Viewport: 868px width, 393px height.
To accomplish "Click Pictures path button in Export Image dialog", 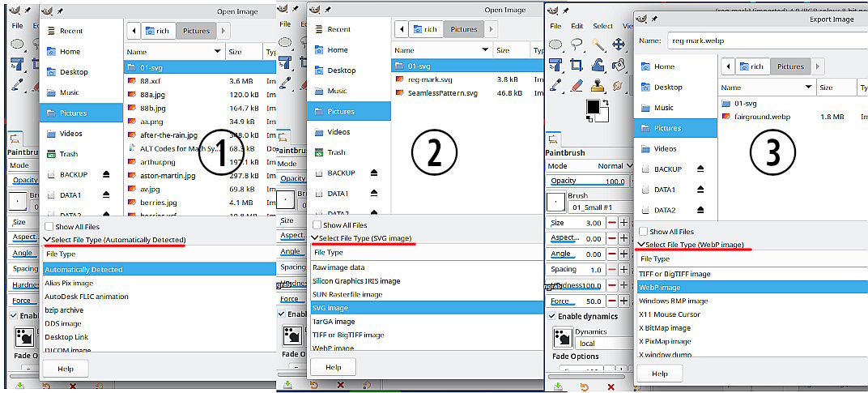I will [790, 66].
